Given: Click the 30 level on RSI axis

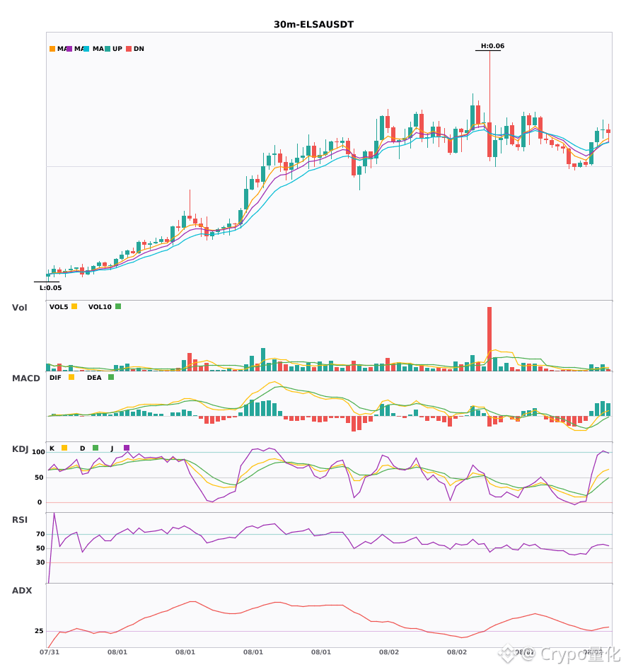Looking at the screenshot, I should tap(40, 562).
